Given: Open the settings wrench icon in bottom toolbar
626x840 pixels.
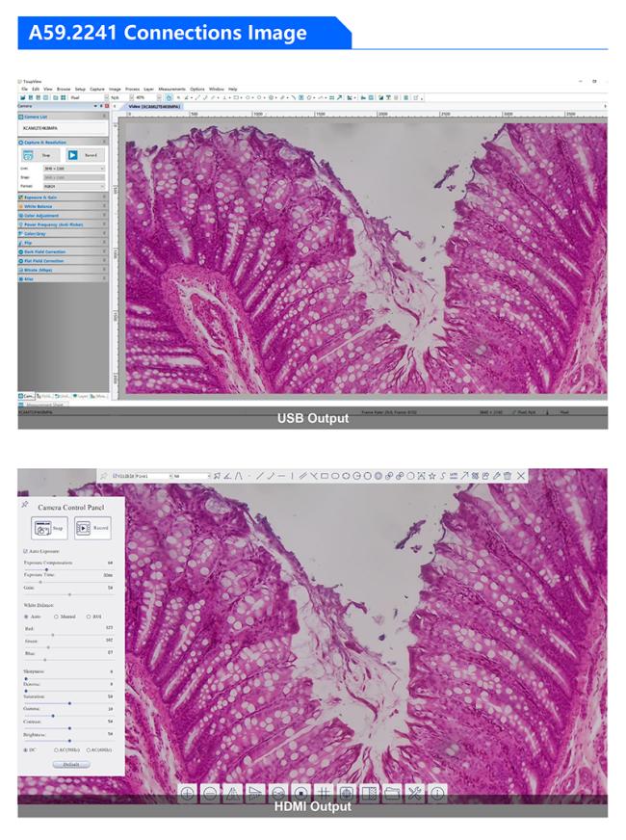Looking at the screenshot, I should pyautogui.click(x=414, y=793).
